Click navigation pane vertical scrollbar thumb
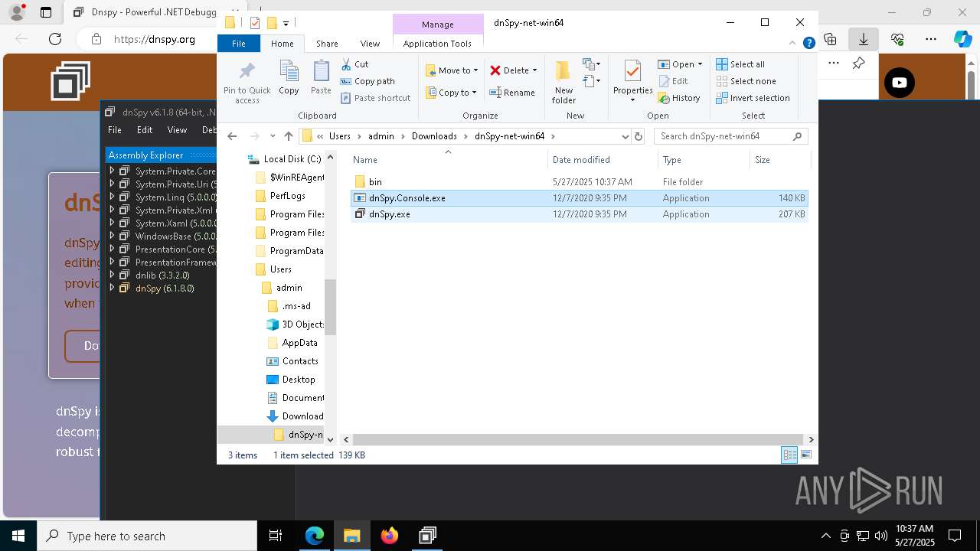980x551 pixels. [x=331, y=307]
